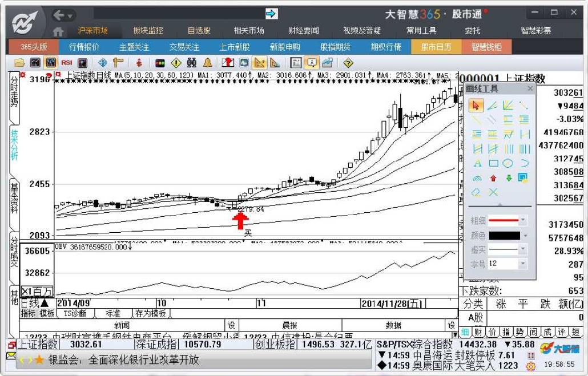The width and height of the screenshot is (588, 376).
Task: Click the red line thickness sample
Action: (x=504, y=220)
